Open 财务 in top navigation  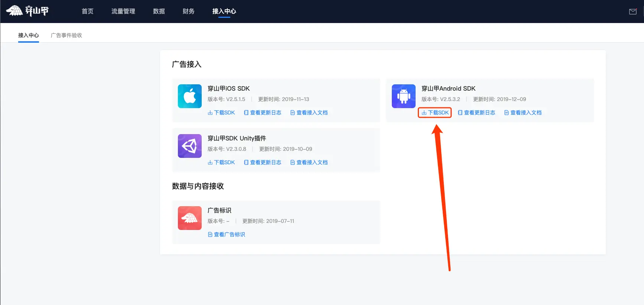189,11
